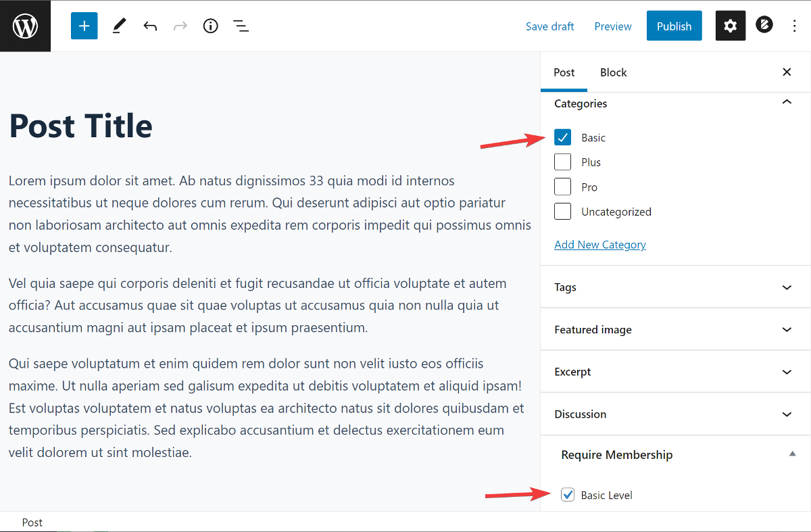Expand the Tags panel

(x=676, y=287)
